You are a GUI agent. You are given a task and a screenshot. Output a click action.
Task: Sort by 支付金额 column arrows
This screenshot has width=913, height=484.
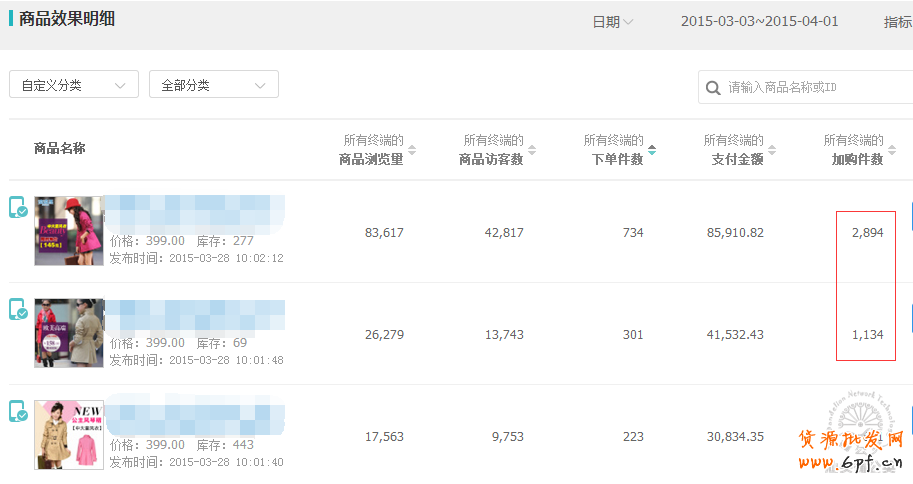(772, 150)
